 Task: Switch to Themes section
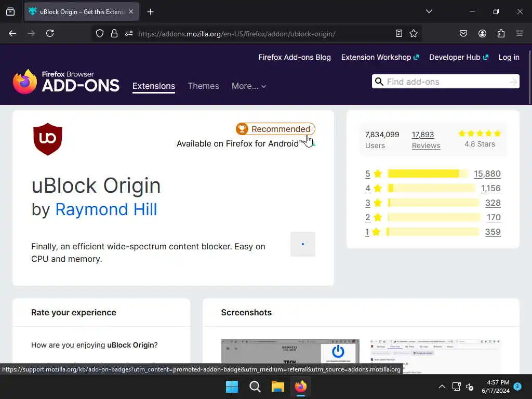pyautogui.click(x=203, y=86)
